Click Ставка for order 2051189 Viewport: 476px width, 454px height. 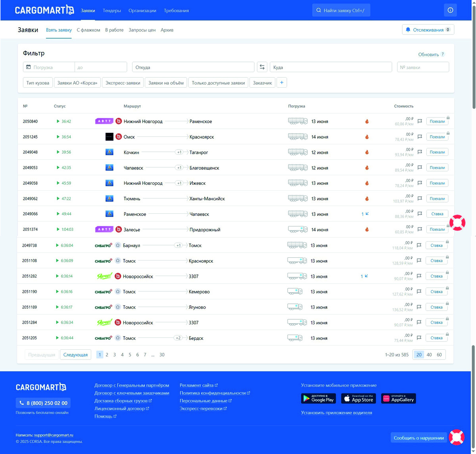[x=436, y=307]
